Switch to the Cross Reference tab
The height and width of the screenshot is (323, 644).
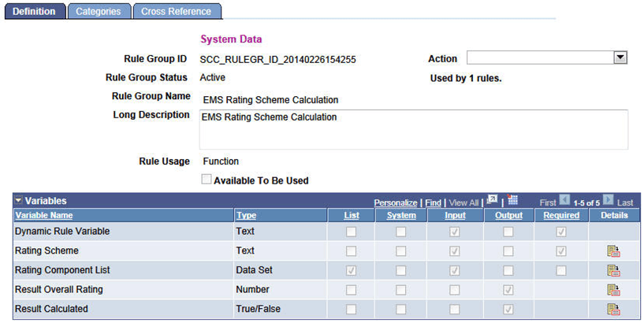point(177,12)
